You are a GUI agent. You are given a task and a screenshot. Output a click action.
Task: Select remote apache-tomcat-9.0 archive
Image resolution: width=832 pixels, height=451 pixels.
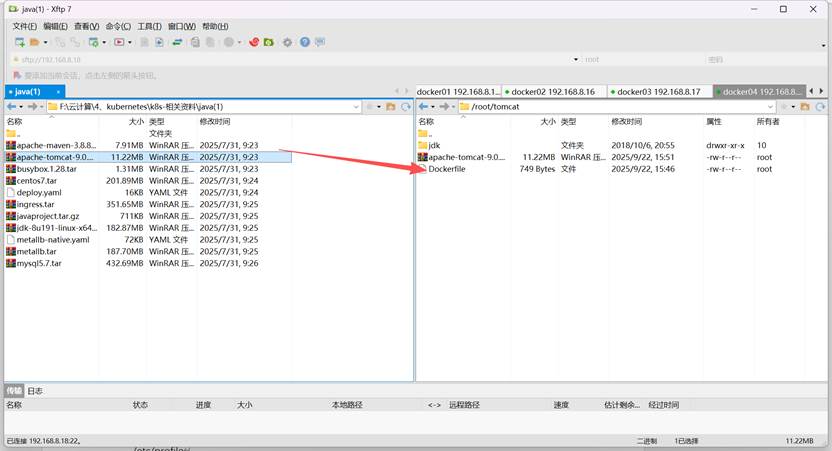(462, 157)
